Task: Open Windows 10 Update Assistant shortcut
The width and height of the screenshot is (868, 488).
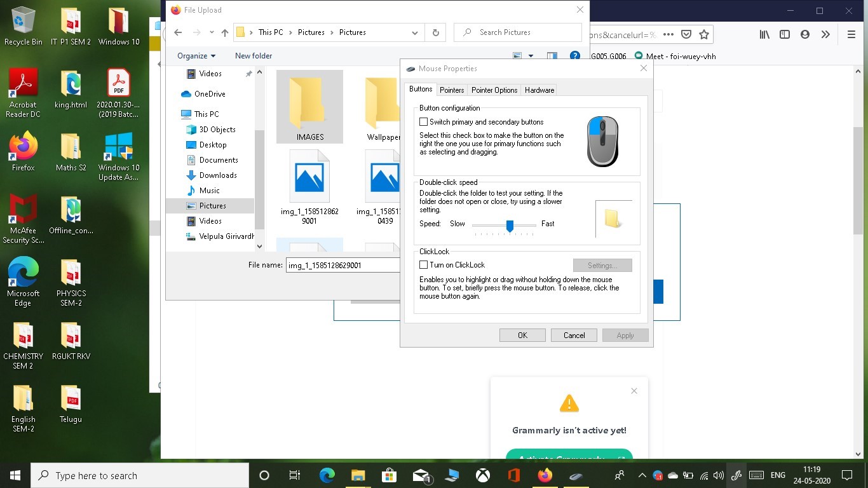Action: [x=118, y=156]
